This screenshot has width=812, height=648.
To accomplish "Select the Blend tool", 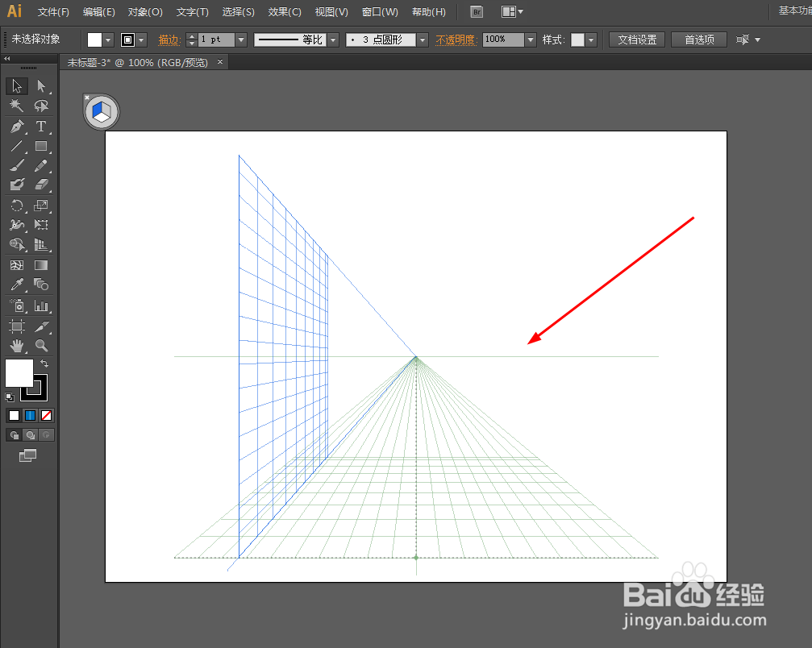I will coord(41,285).
